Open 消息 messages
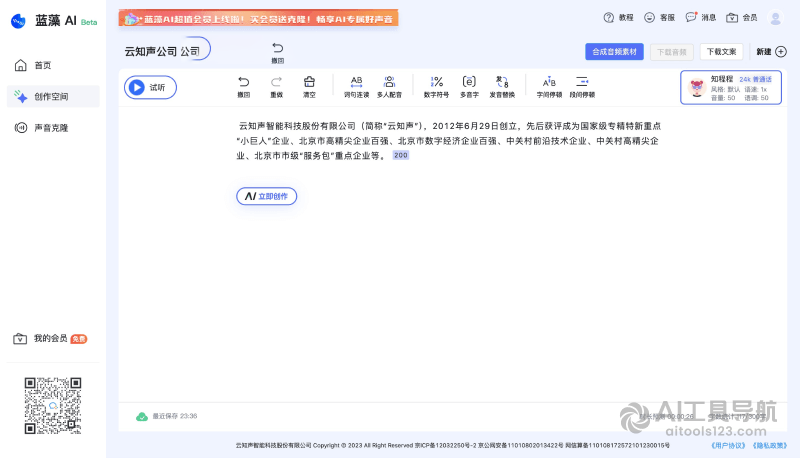Image resolution: width=800 pixels, height=458 pixels. [x=701, y=17]
